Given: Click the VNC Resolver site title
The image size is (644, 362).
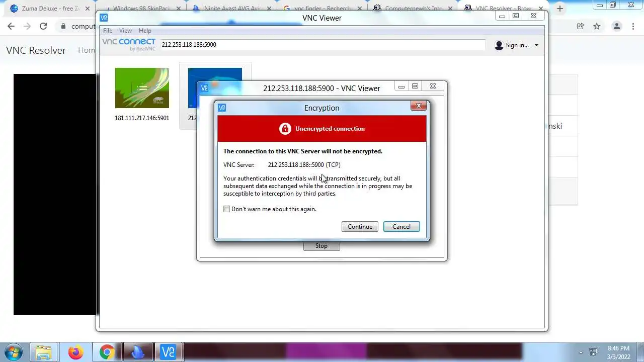Looking at the screenshot, I should pos(36,50).
